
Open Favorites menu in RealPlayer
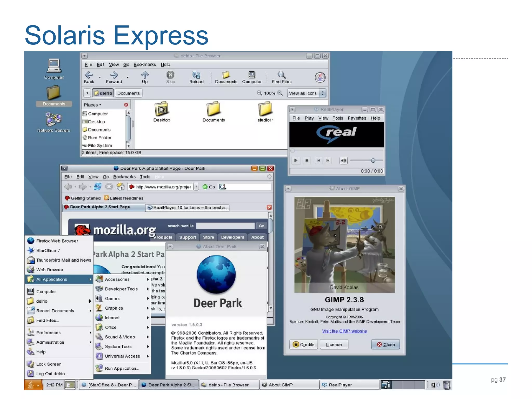[x=357, y=118]
